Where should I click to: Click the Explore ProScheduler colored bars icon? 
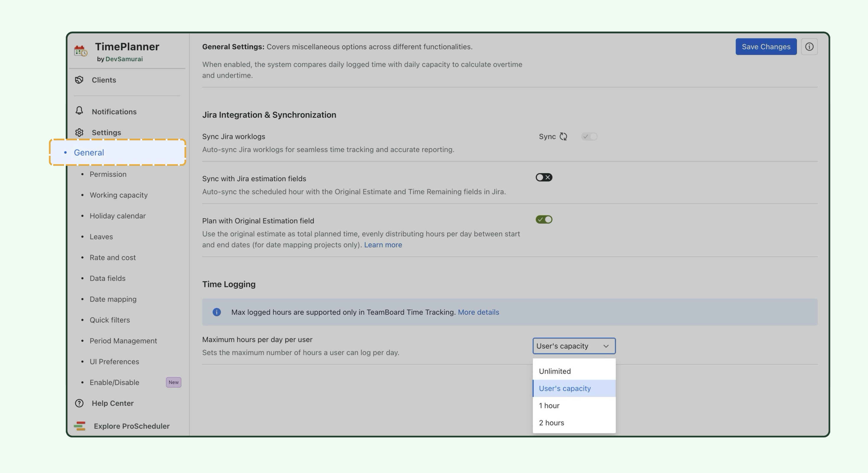pyautogui.click(x=79, y=426)
